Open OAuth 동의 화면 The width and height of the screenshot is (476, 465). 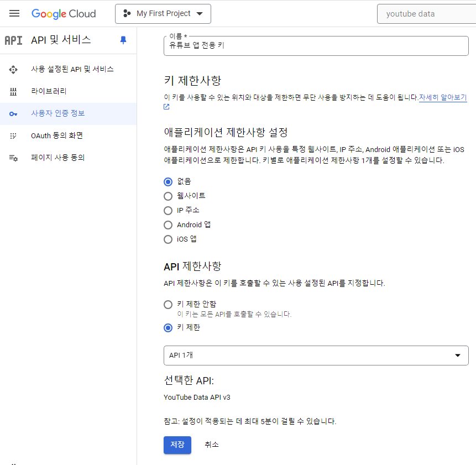(x=57, y=135)
